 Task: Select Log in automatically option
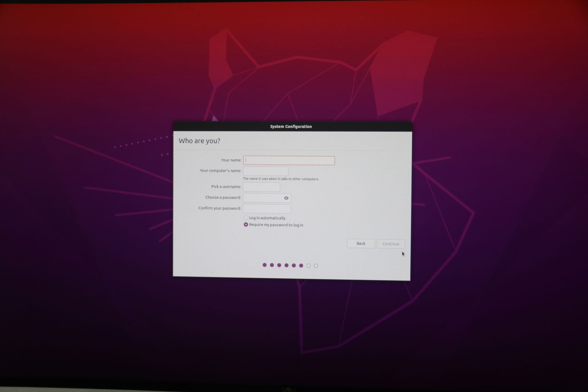265,218
